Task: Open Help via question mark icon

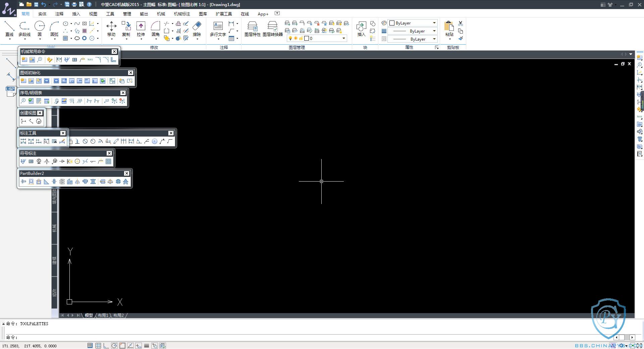Action: [89, 4]
